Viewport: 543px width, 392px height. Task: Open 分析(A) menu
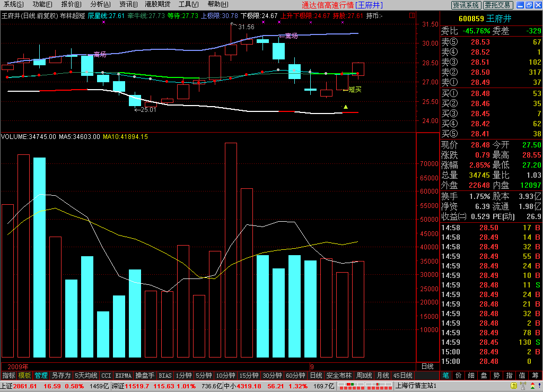[x=100, y=4]
